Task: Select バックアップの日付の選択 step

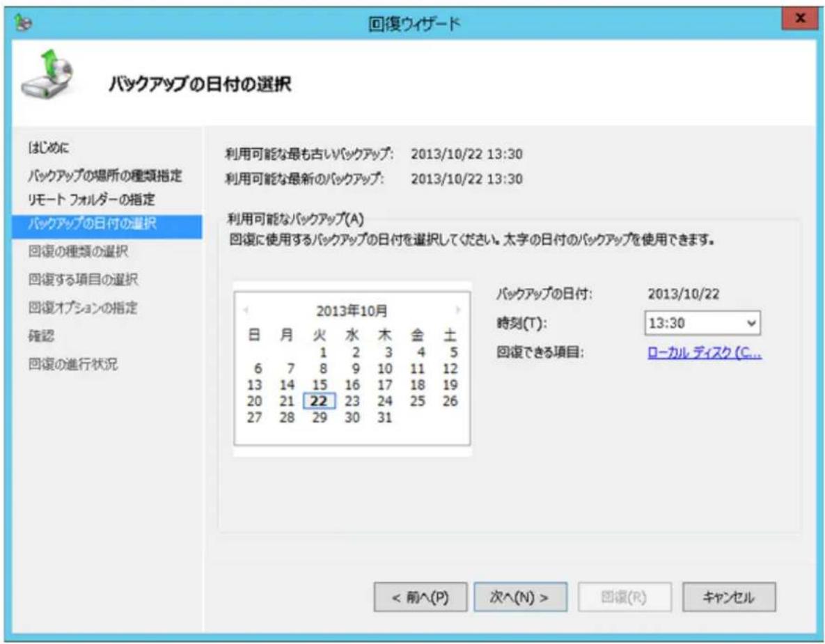Action: 107,227
